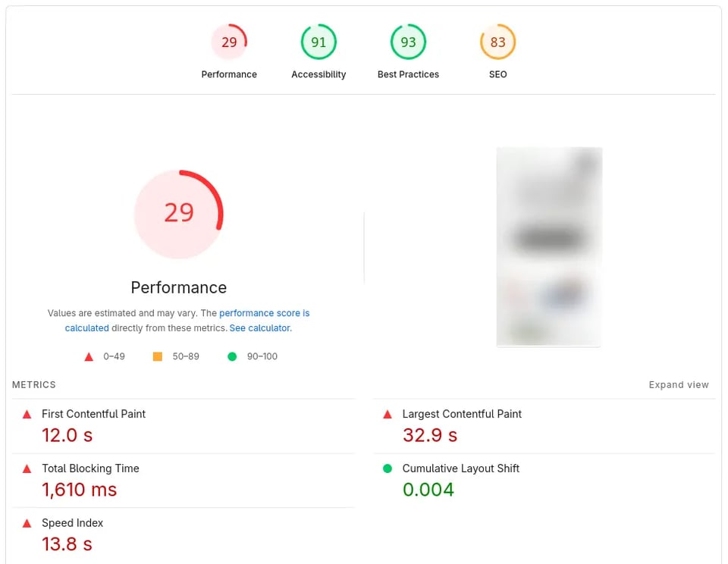Click the blurred page screenshot thumbnail
The width and height of the screenshot is (728, 564).
549,246
